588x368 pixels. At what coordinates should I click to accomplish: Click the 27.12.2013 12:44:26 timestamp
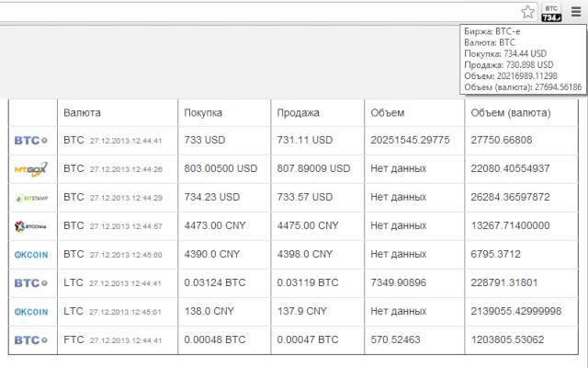click(x=126, y=169)
